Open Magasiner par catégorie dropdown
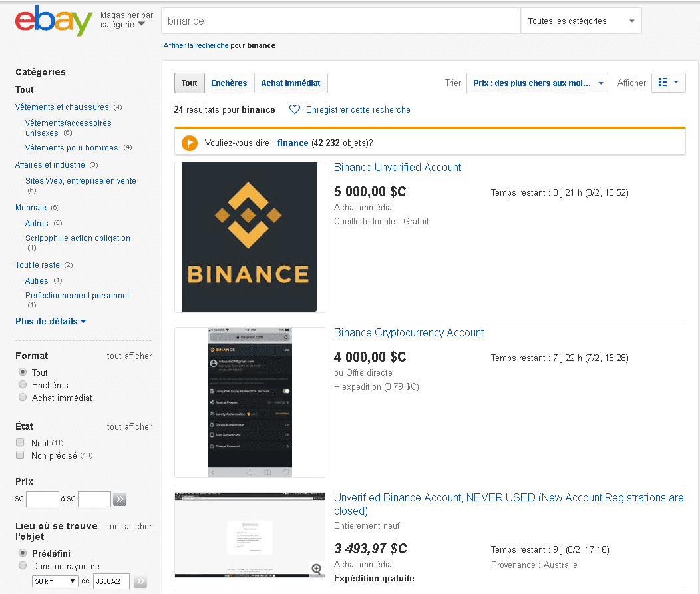 point(127,20)
